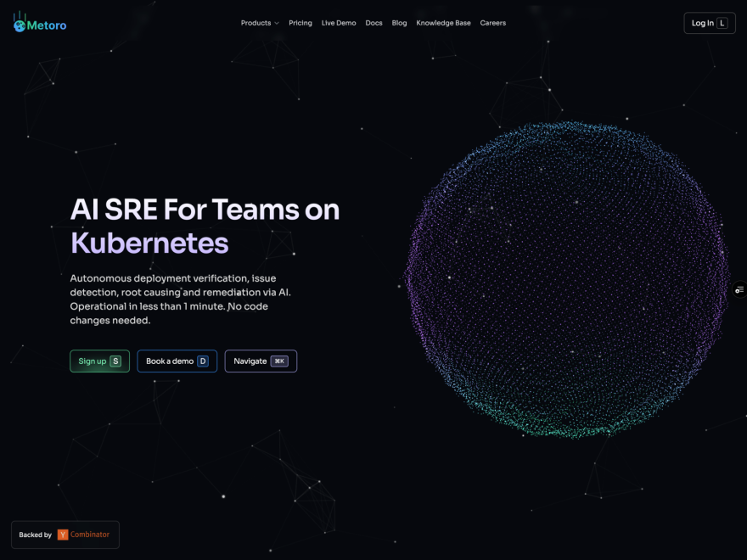Screen dimensions: 747x560
Task: Click the green Sign up button
Action: tap(99, 361)
